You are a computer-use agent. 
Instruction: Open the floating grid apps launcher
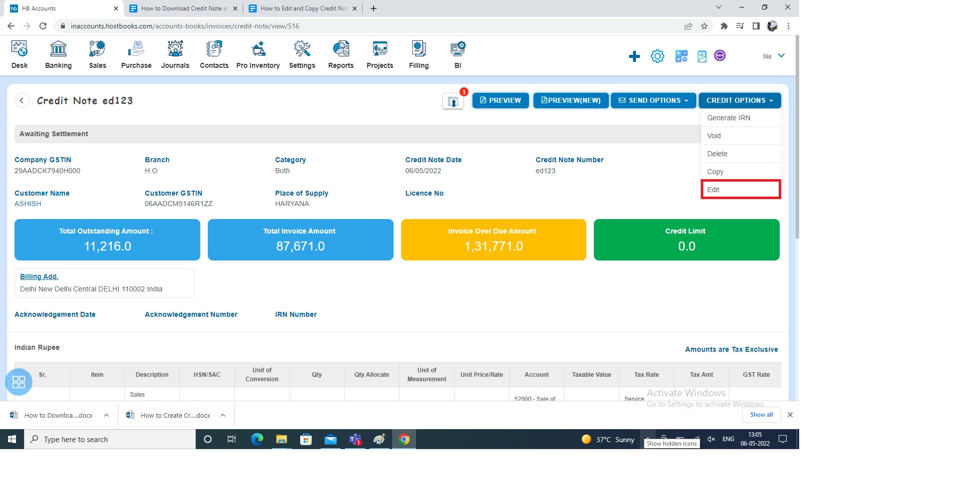point(18,382)
